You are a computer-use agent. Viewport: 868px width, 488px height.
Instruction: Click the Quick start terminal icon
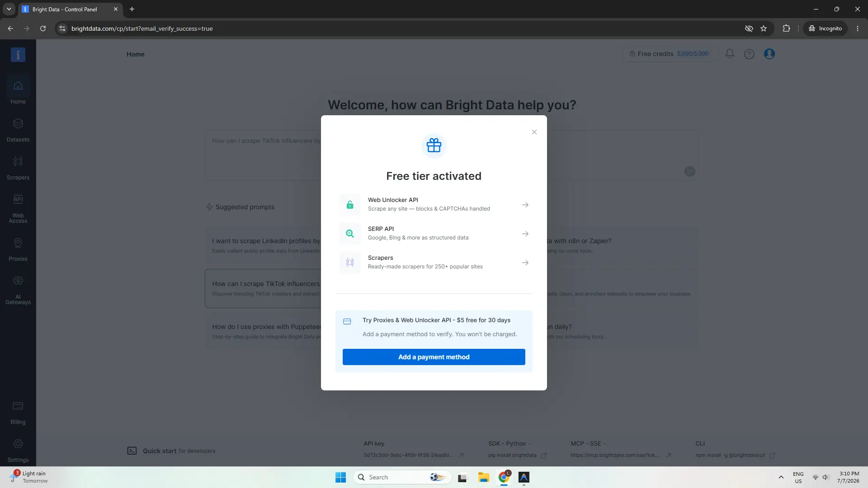(132, 450)
